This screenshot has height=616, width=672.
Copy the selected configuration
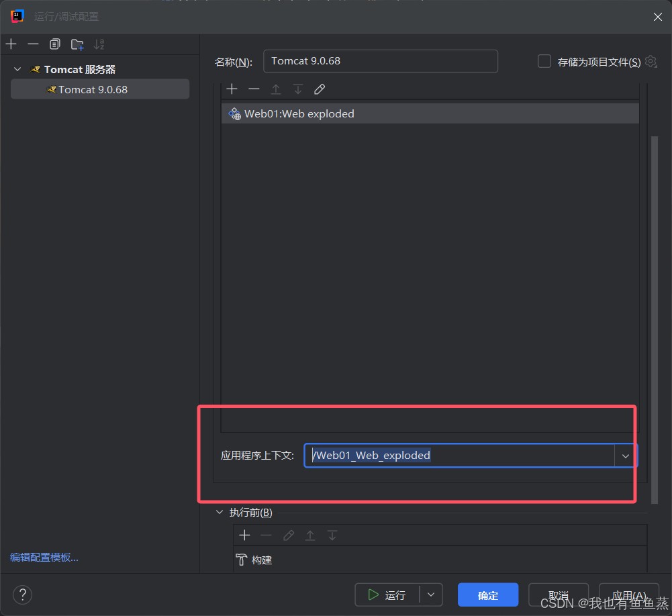(x=55, y=44)
